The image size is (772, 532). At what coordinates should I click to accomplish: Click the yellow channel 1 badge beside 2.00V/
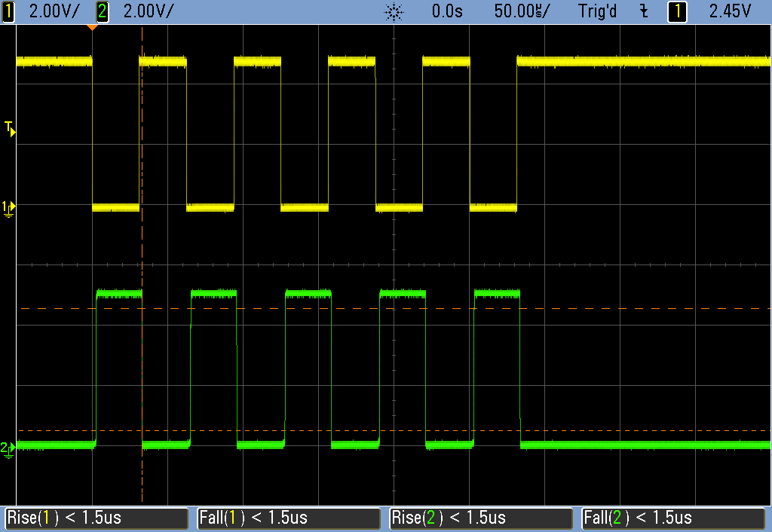click(8, 11)
